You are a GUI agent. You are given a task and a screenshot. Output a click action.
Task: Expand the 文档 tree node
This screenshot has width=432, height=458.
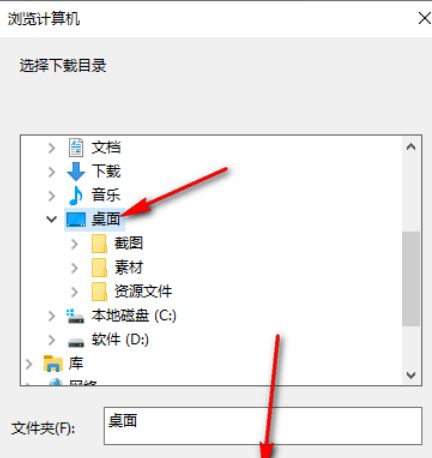click(52, 148)
